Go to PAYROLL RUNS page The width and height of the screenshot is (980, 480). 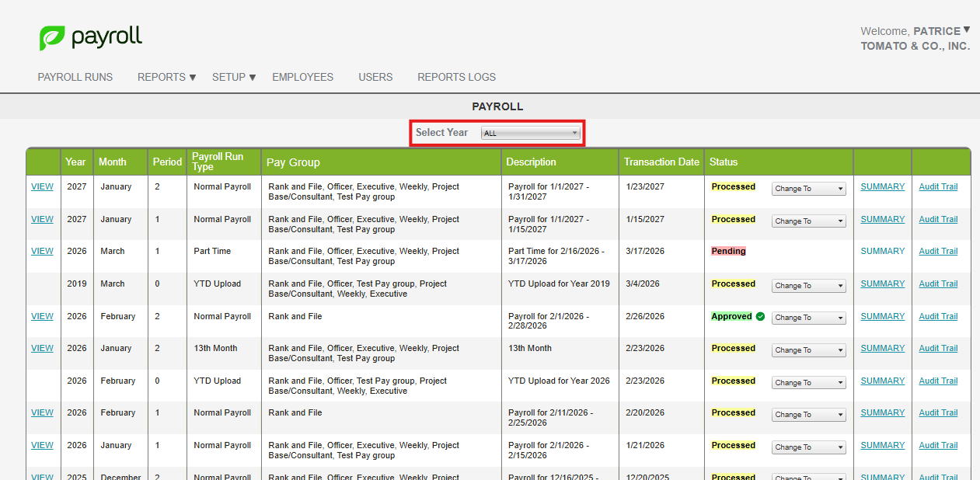point(75,77)
